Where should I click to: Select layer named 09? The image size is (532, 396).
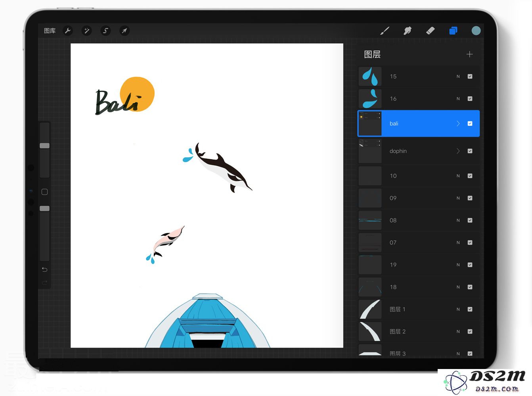pyautogui.click(x=419, y=198)
